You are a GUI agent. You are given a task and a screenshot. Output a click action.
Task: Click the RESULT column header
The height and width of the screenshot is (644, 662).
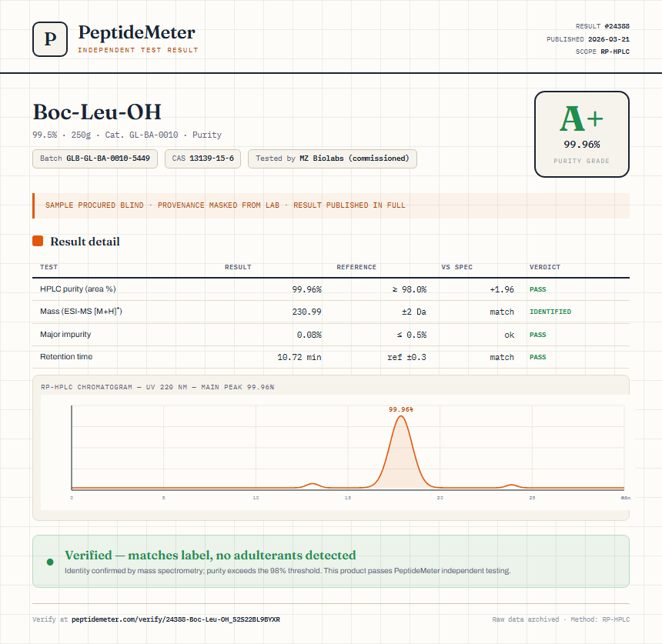pos(238,267)
